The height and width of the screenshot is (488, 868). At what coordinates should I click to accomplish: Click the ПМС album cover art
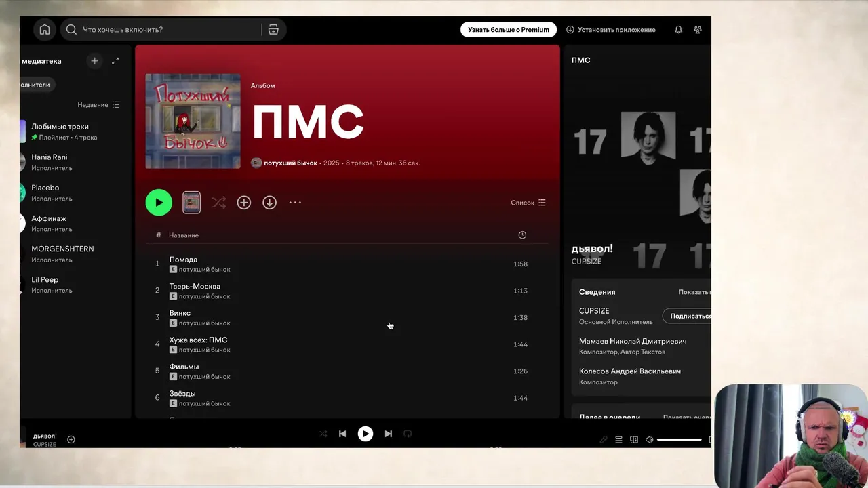(x=193, y=121)
